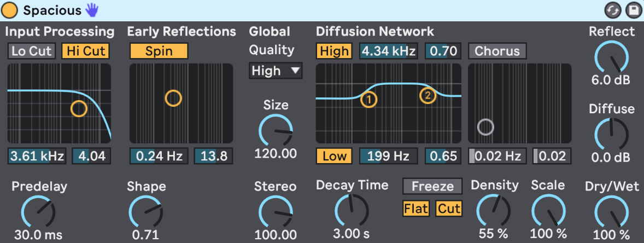Click the 3.00 s Decay Time value

click(x=351, y=234)
